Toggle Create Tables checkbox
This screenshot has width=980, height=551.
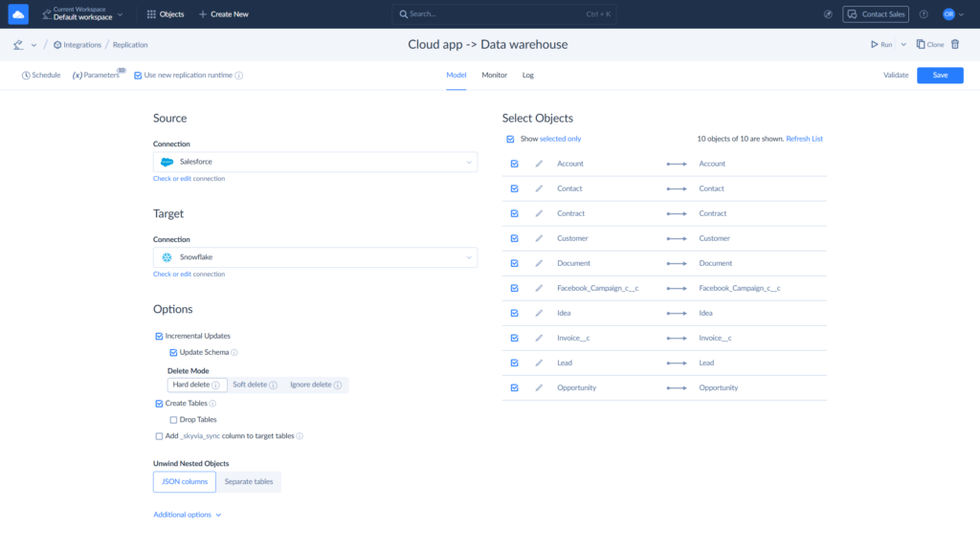[159, 404]
